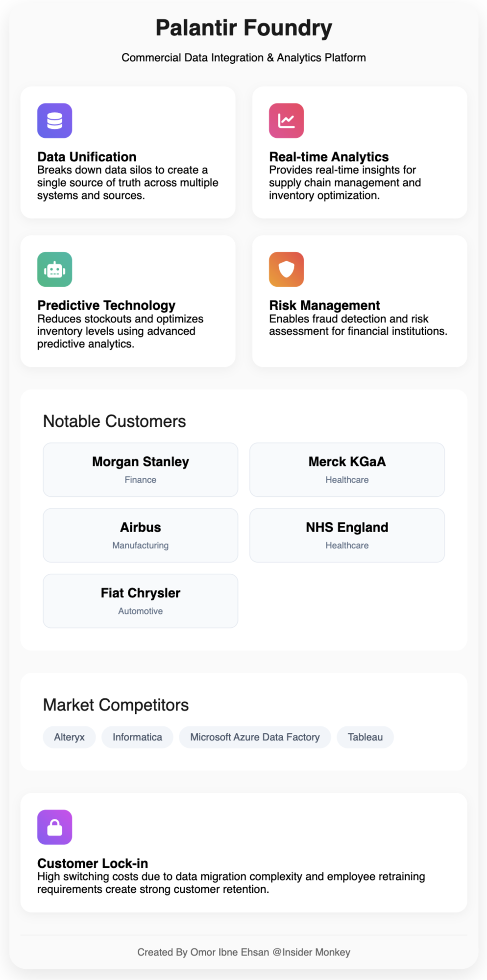Viewport: 487px width, 980px height.
Task: Choose the Fiat Chrysler Automotive card
Action: tap(141, 601)
